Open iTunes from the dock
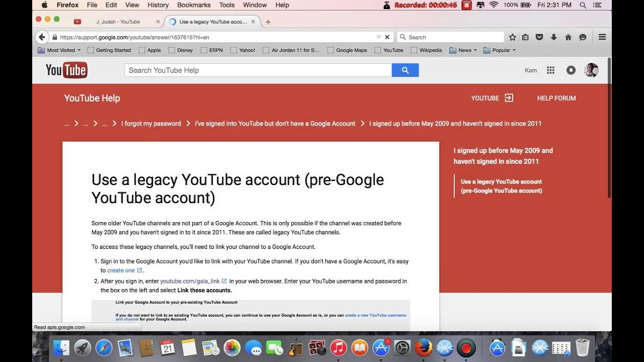Viewport: 644px width, 362px height. (x=338, y=347)
